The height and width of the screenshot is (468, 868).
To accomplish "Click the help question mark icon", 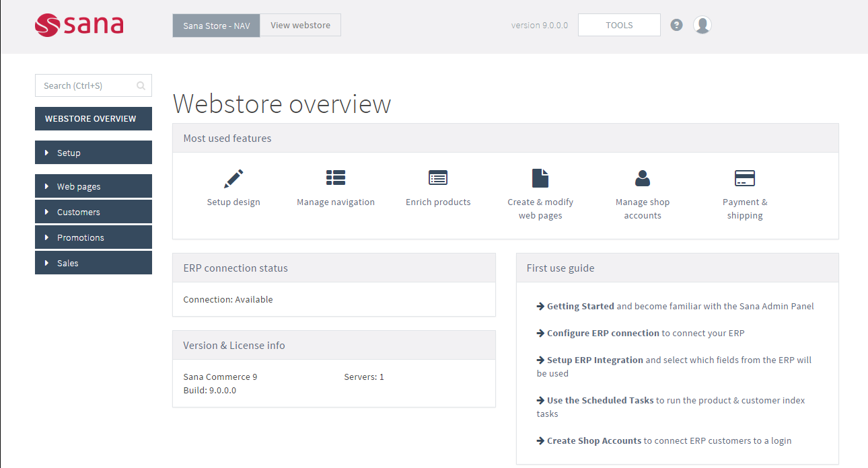I will tap(677, 25).
